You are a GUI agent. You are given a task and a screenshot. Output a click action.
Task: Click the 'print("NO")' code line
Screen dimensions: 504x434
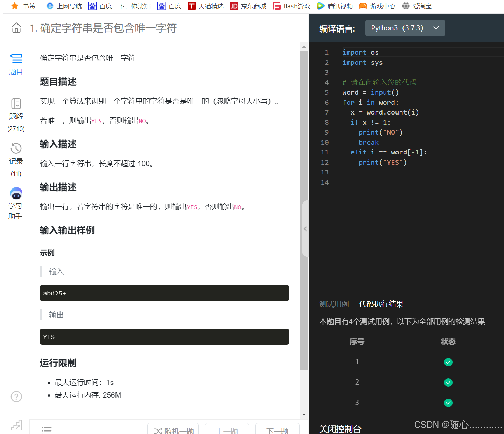pos(380,132)
